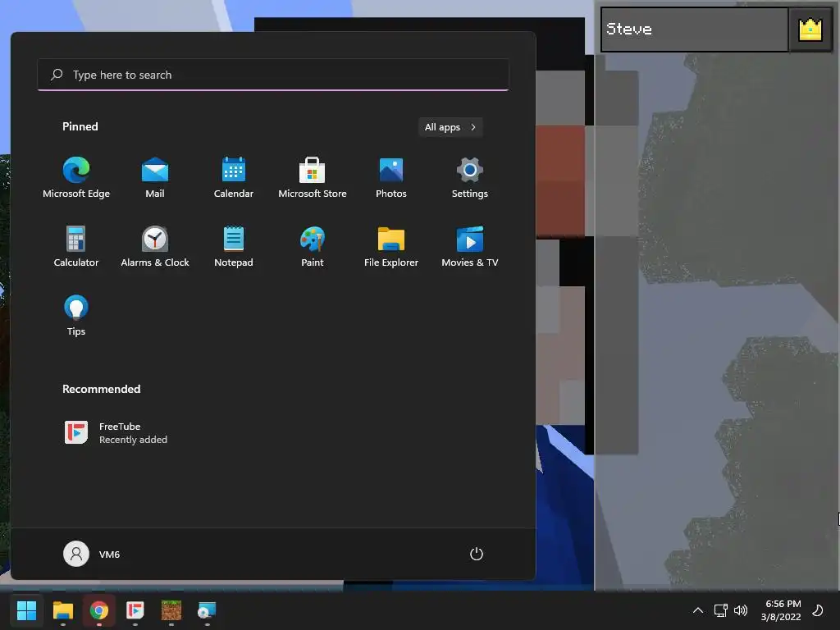This screenshot has height=630, width=840.
Task: Open the Tips app
Action: [76, 316]
